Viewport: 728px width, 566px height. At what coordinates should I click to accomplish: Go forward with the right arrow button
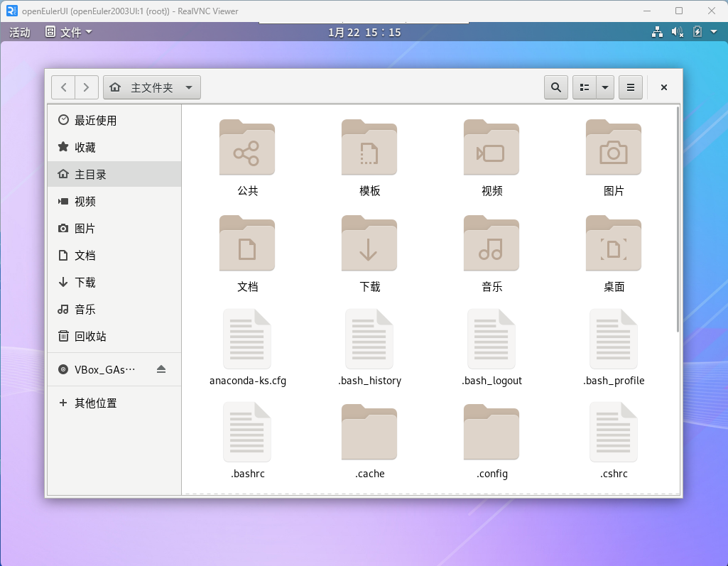coord(87,87)
